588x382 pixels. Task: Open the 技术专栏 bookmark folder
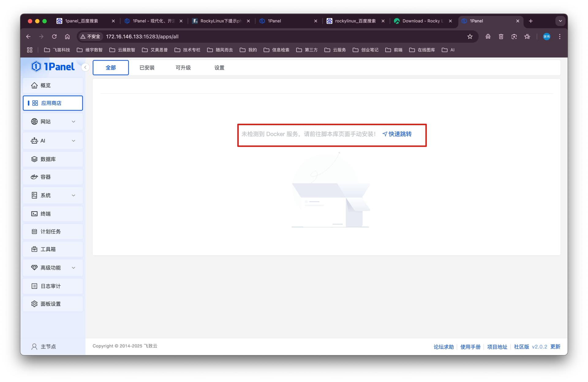(x=187, y=50)
